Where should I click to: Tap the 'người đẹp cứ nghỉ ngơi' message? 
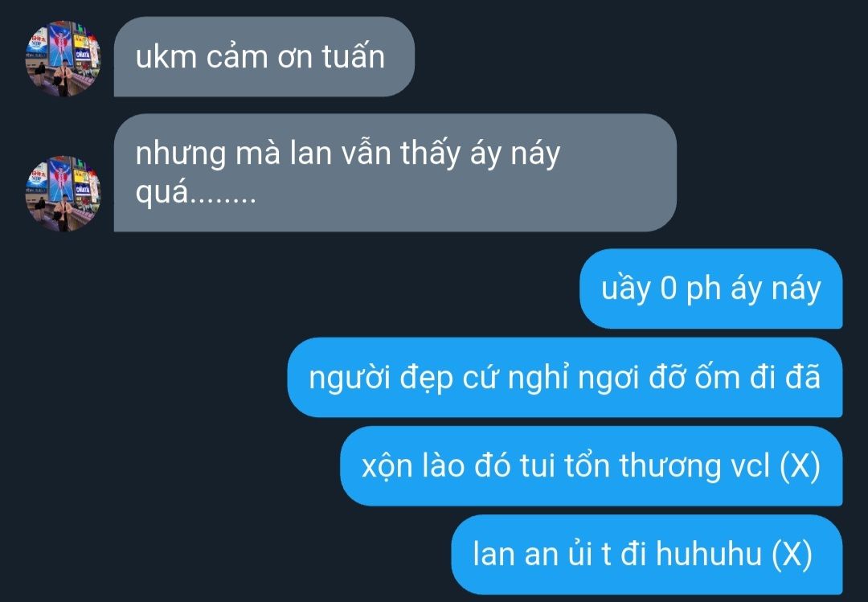pyautogui.click(x=565, y=377)
